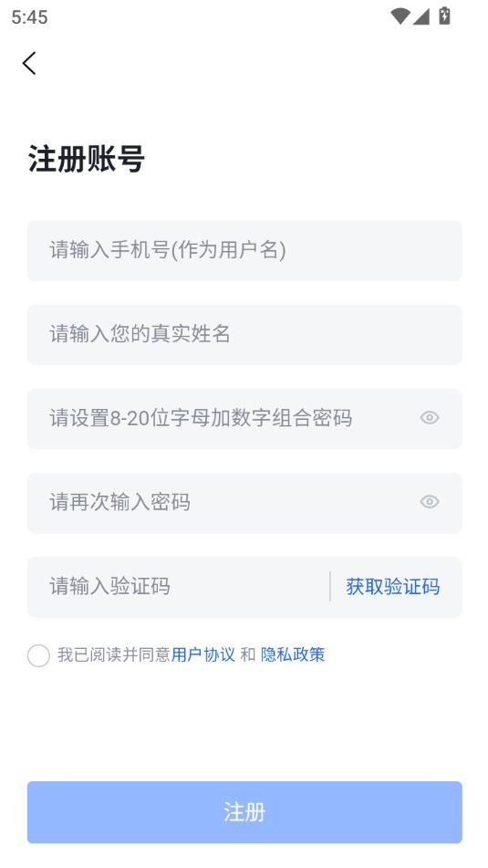The width and height of the screenshot is (488, 868).
Task: Tap the battery charging icon
Action: click(444, 16)
